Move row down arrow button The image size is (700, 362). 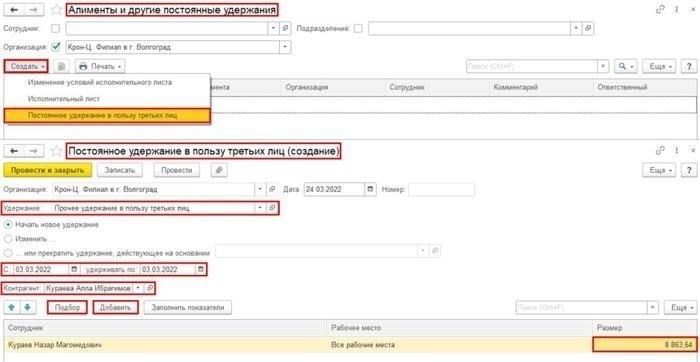coord(27,308)
